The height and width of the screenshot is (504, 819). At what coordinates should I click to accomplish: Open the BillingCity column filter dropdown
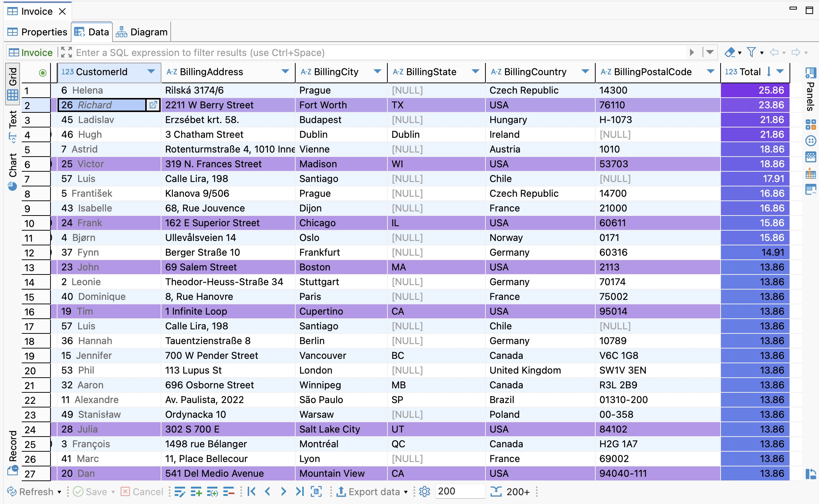(x=377, y=71)
